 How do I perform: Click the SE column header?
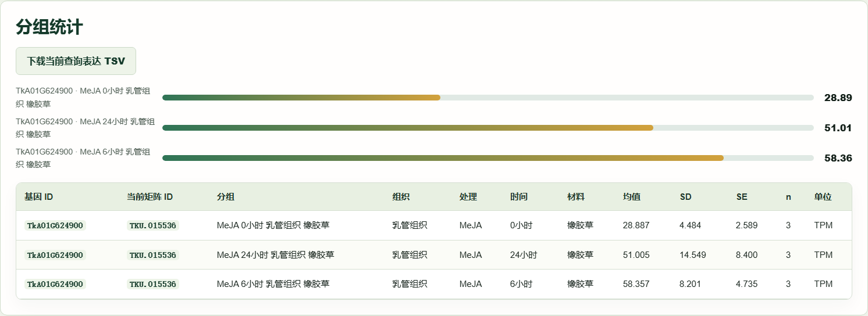click(742, 197)
